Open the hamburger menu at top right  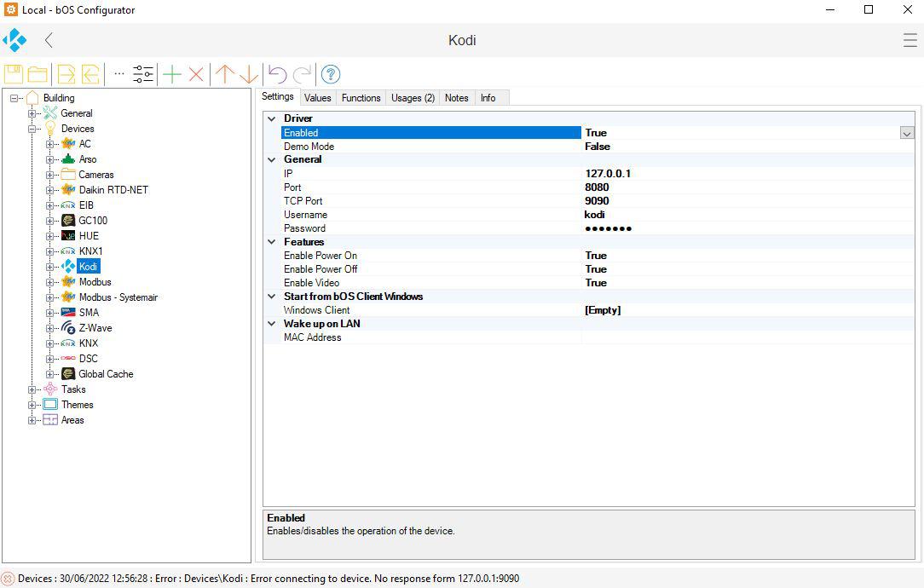[x=910, y=40]
